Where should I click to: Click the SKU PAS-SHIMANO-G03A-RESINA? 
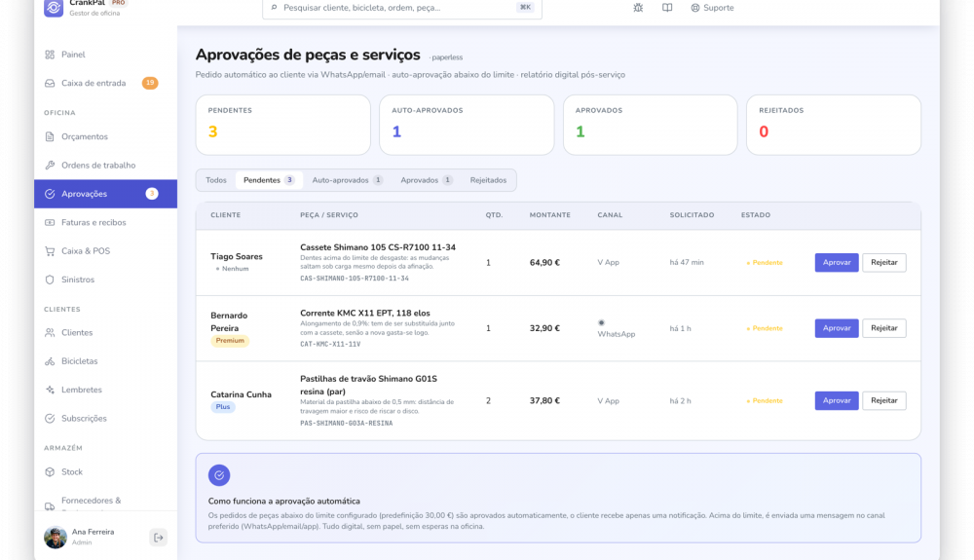point(347,424)
